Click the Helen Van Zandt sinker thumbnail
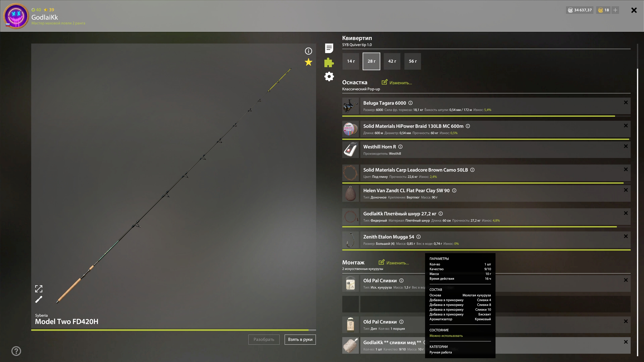Viewport: 644px width, 362px height. [350, 193]
